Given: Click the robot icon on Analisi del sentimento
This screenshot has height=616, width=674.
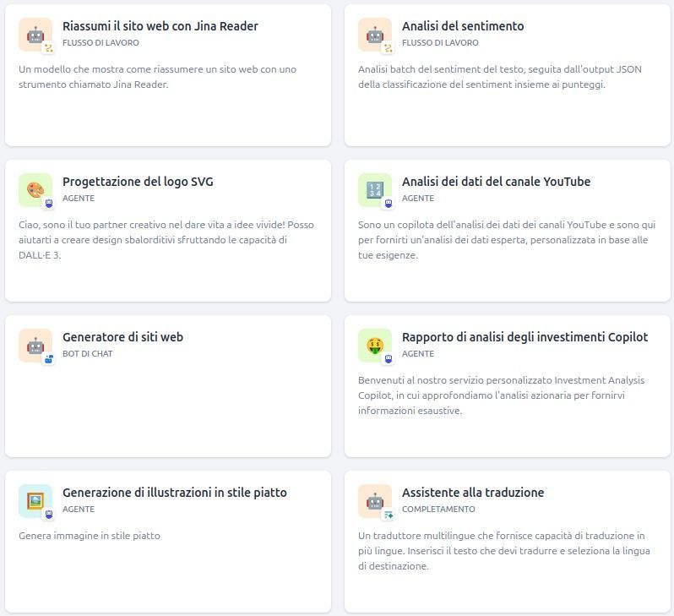Looking at the screenshot, I should (x=374, y=35).
